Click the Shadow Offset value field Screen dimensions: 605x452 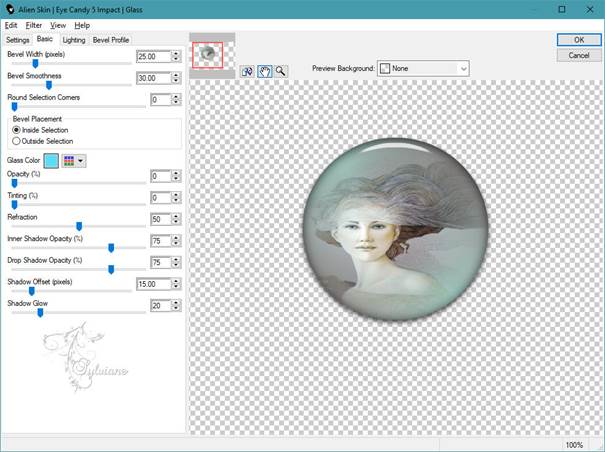coord(154,284)
